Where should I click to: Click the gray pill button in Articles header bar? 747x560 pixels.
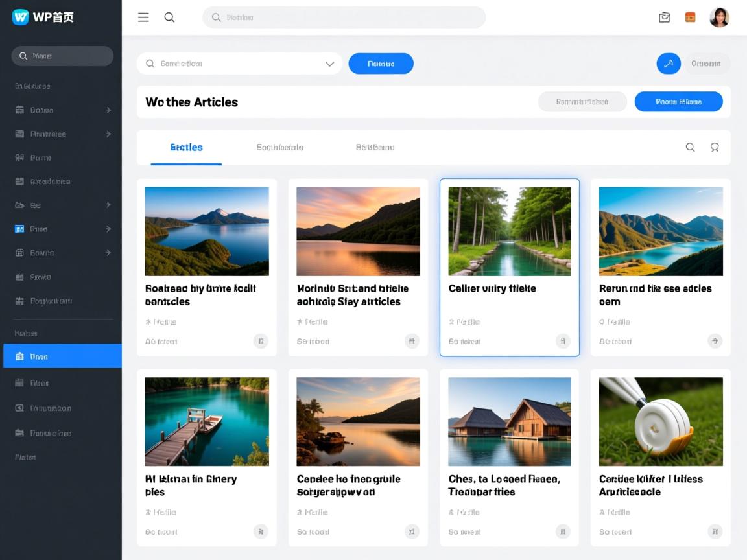[582, 102]
